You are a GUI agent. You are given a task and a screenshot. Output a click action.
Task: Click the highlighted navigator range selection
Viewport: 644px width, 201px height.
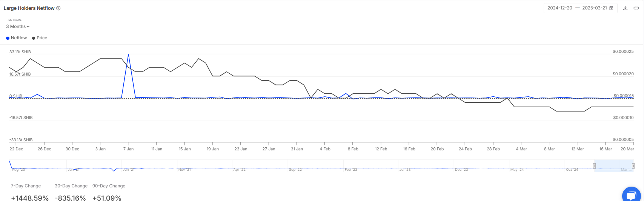click(x=614, y=166)
